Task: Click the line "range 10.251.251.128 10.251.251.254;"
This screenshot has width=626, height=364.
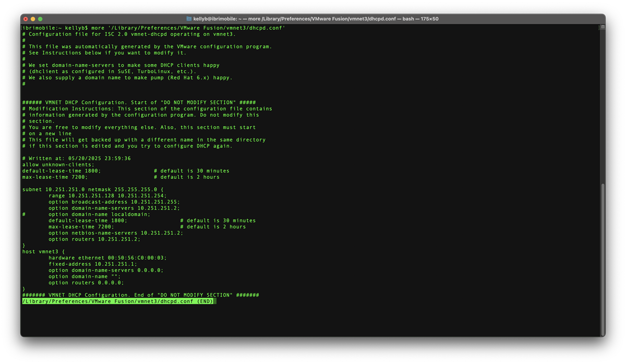Action: (107, 196)
